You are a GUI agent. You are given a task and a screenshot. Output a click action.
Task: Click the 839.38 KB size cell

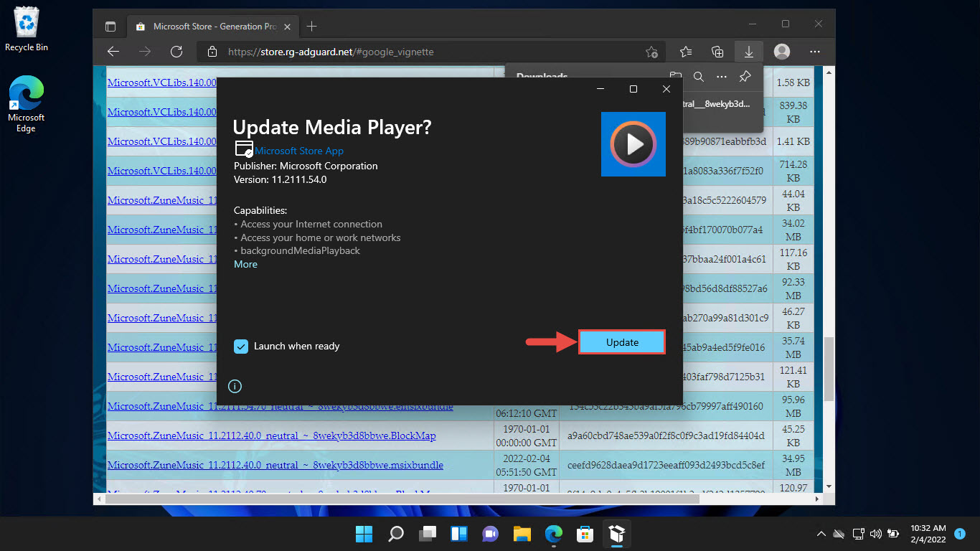793,111
